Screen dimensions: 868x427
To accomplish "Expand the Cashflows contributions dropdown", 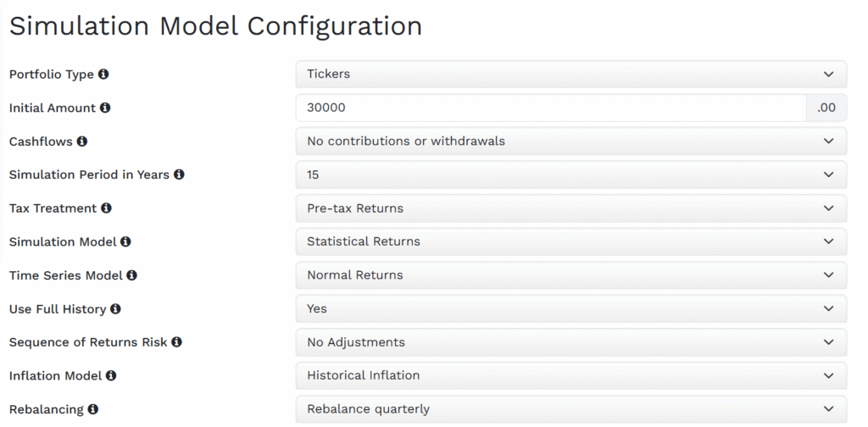I will (x=570, y=141).
